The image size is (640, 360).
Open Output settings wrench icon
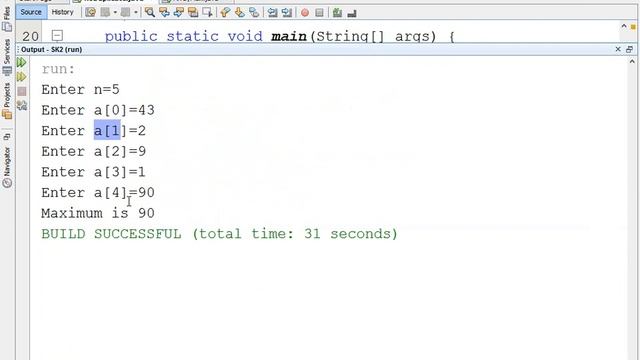tap(22, 105)
